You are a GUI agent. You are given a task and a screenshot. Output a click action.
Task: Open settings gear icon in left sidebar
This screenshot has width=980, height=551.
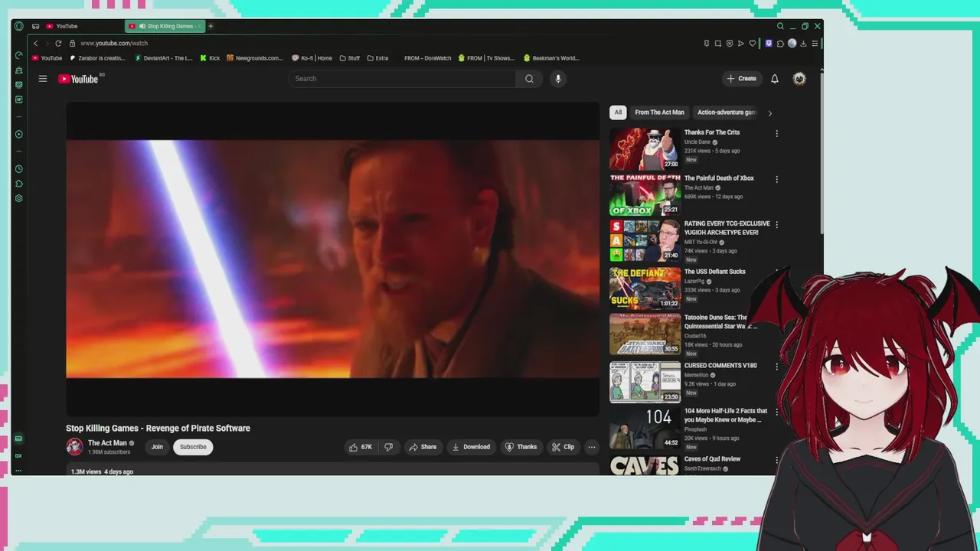(x=19, y=198)
